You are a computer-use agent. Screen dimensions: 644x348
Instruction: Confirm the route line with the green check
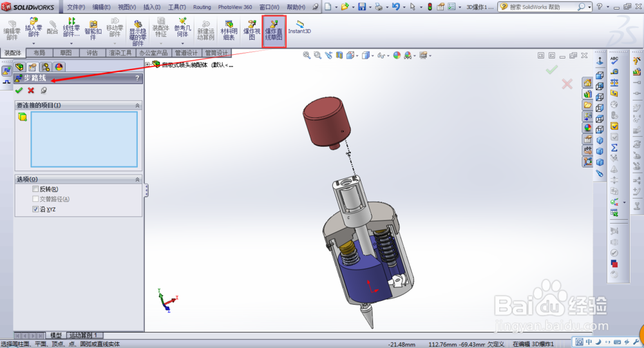point(19,90)
